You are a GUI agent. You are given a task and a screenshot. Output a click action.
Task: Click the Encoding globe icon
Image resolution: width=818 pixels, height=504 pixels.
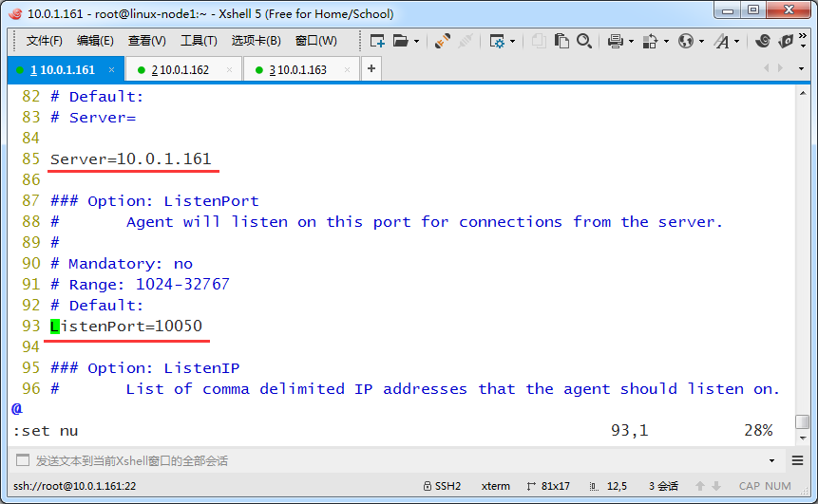[686, 41]
